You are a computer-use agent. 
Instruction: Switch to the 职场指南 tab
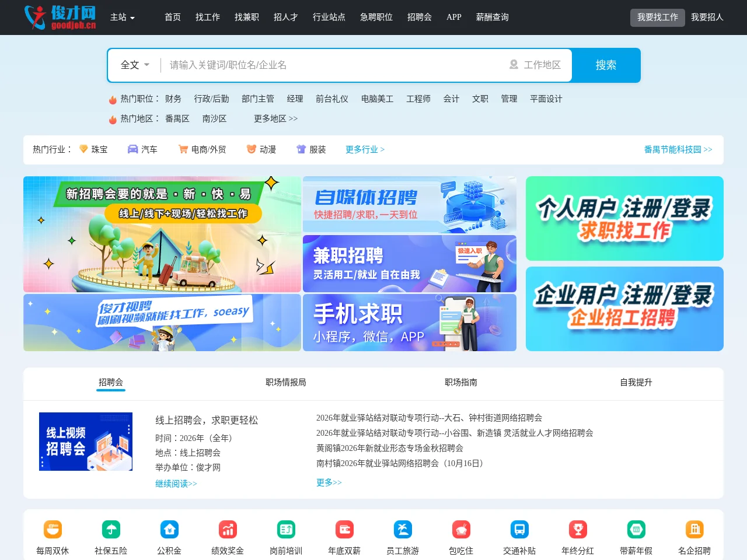tap(461, 383)
